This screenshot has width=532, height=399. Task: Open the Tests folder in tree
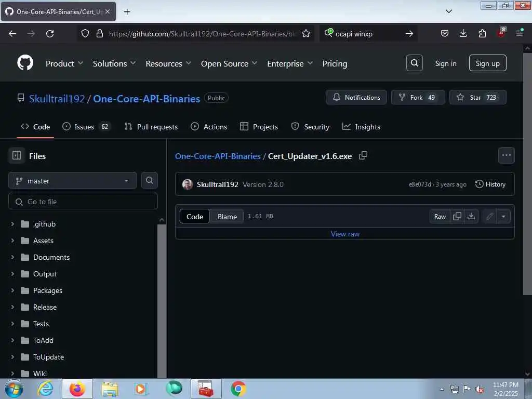tap(41, 324)
